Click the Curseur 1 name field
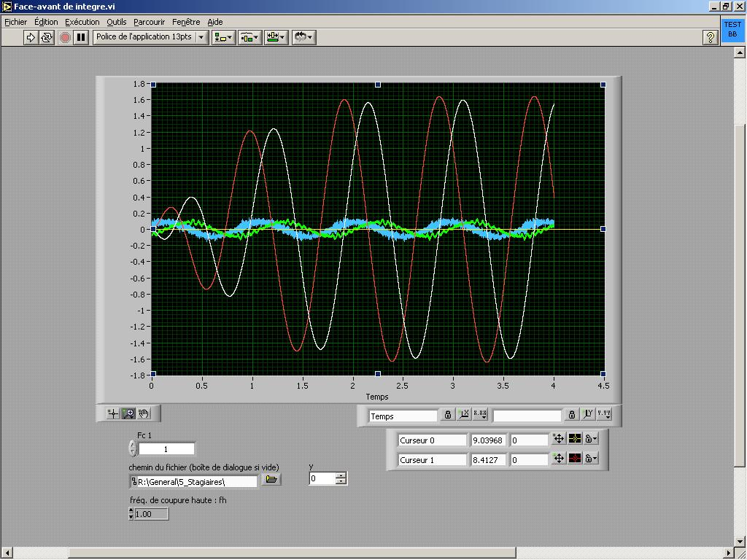The image size is (747, 560). (x=432, y=459)
